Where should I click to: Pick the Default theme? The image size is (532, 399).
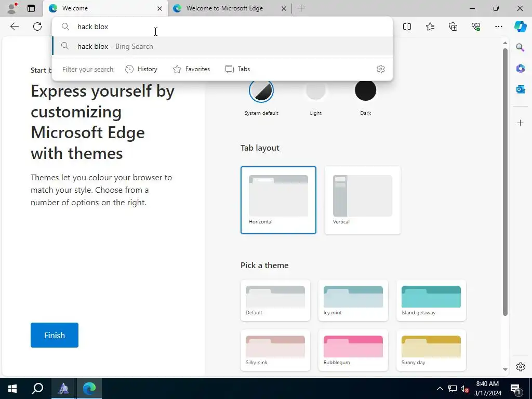tap(275, 300)
